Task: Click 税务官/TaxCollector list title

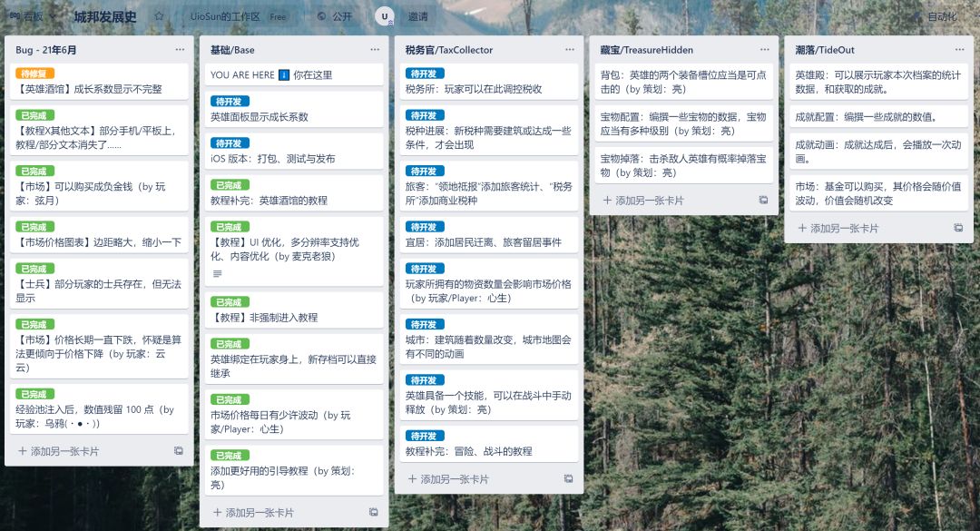Action: pyautogui.click(x=449, y=50)
